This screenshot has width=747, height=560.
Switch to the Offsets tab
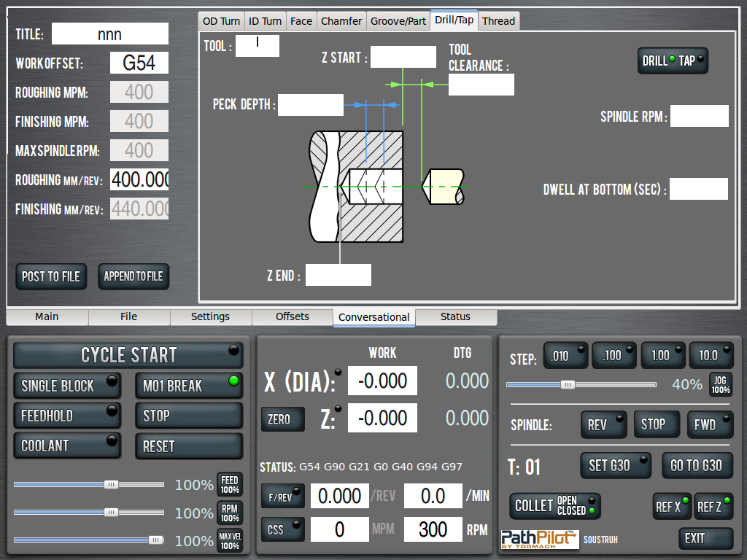293,316
